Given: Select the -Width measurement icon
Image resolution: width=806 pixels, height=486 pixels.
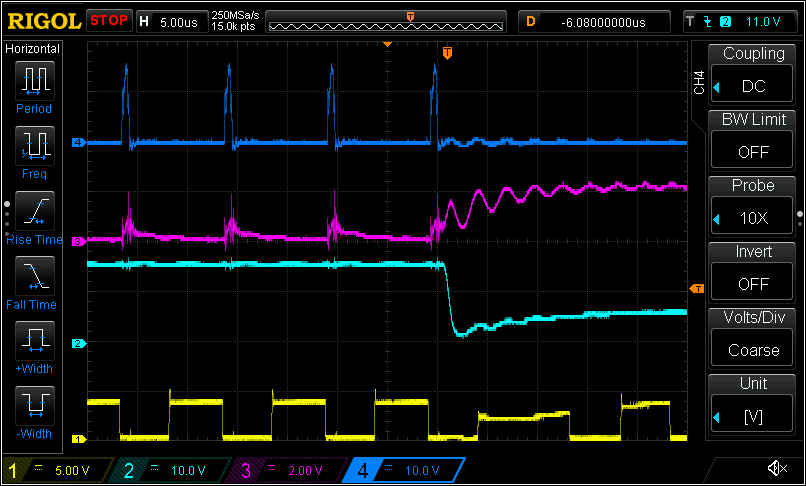Looking at the screenshot, I should point(35,407).
